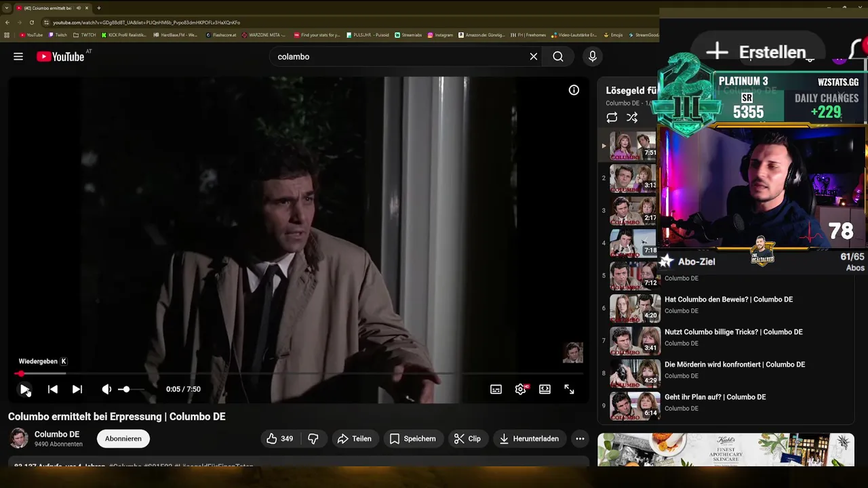Play the video with the play button
The image size is (868, 488).
coord(24,389)
